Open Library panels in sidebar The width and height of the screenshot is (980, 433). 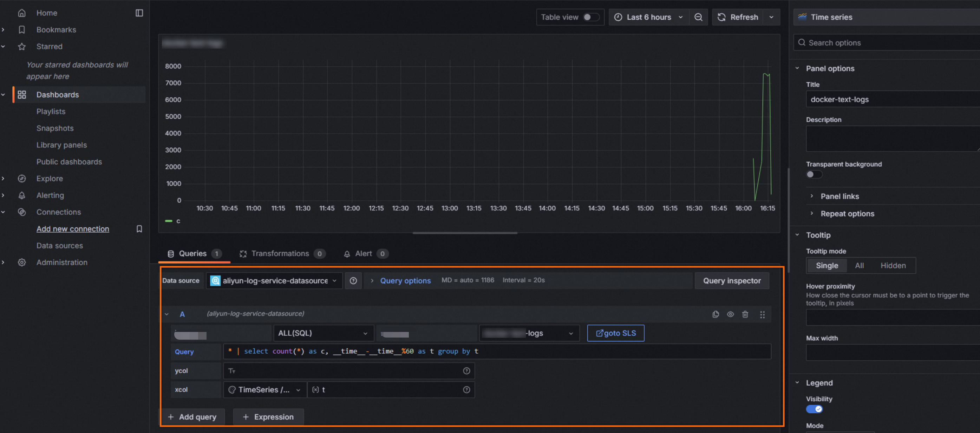(61, 145)
